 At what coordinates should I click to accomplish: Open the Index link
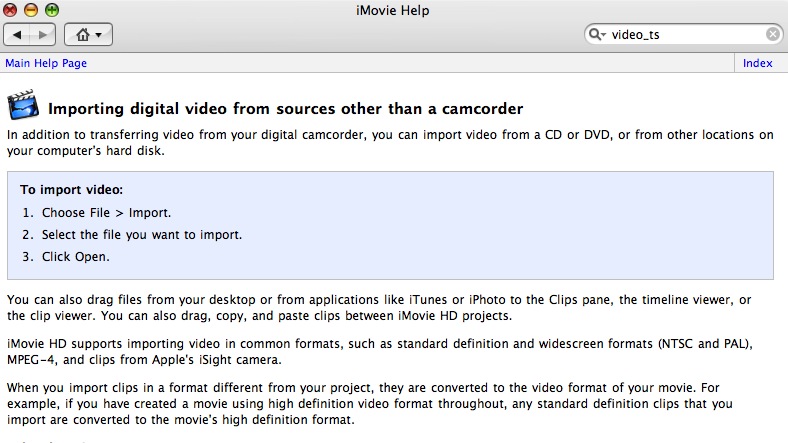[757, 63]
